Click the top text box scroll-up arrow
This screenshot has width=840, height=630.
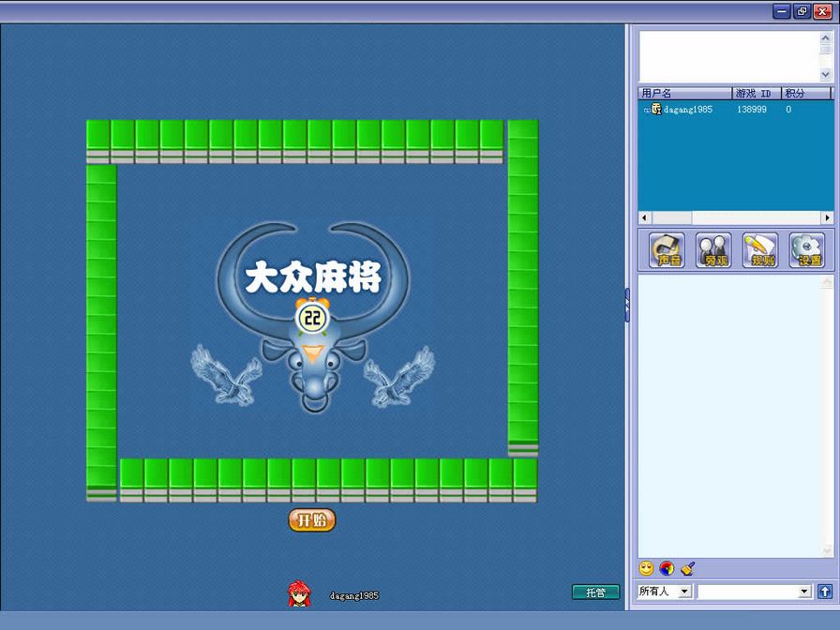(826, 37)
